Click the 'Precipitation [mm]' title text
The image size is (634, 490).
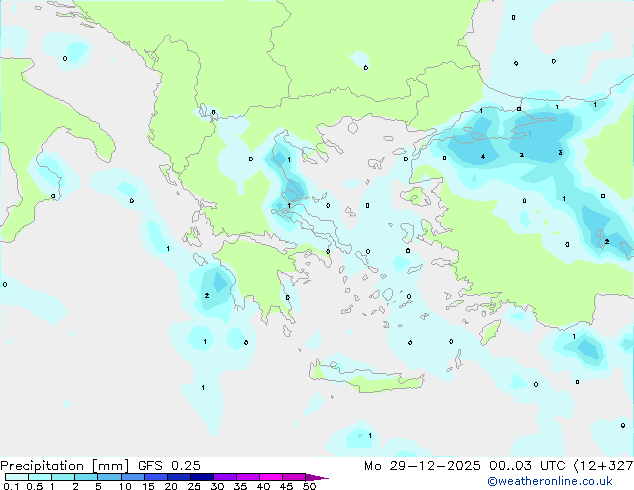64,466
